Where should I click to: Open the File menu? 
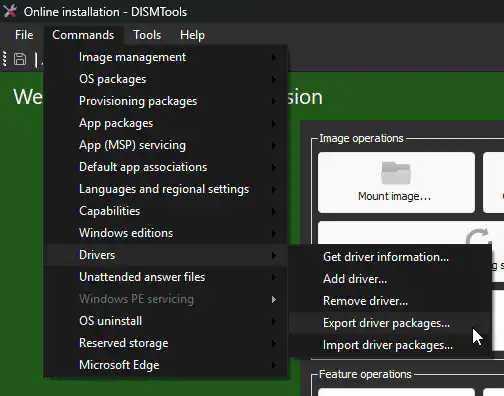(x=24, y=35)
